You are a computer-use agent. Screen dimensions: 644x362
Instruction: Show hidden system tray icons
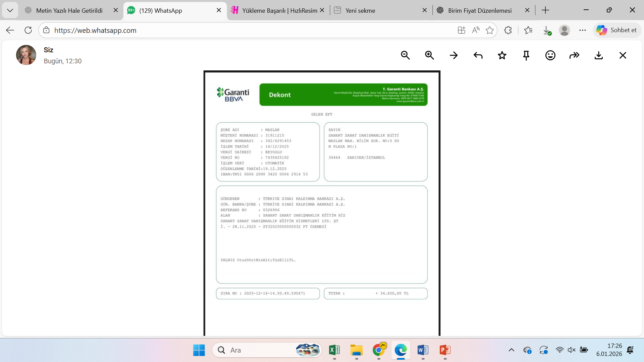pos(511,350)
